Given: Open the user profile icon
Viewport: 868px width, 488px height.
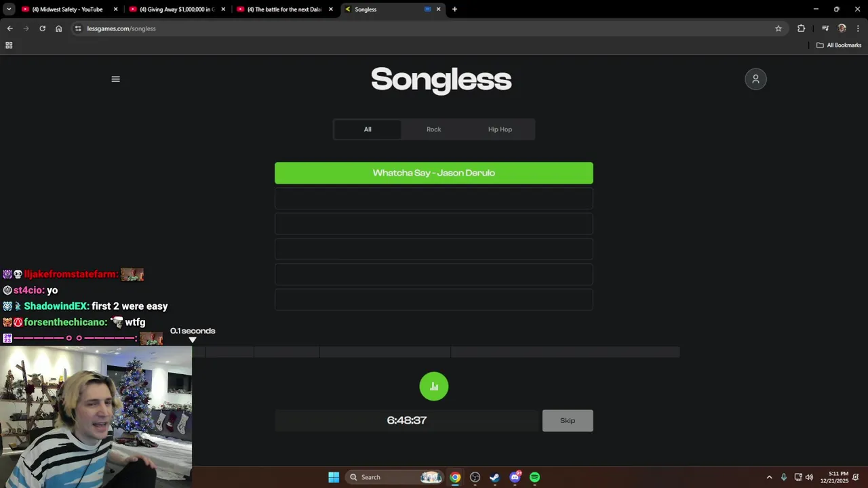Looking at the screenshot, I should [x=755, y=79].
